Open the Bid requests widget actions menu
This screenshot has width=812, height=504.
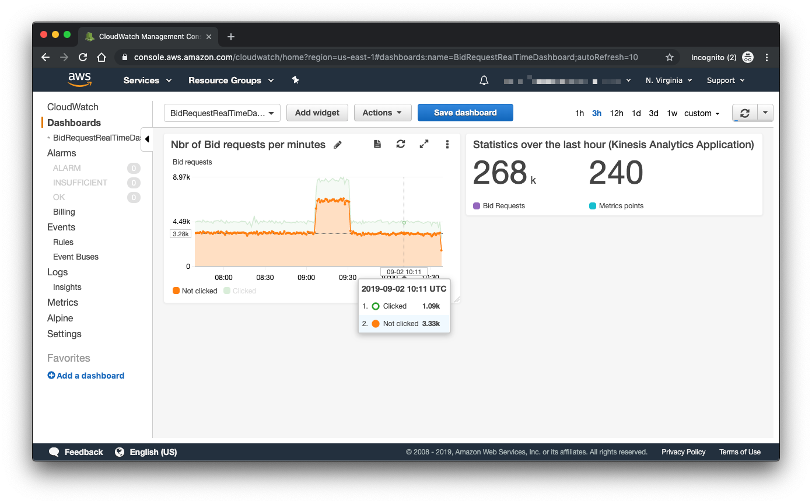coord(447,144)
